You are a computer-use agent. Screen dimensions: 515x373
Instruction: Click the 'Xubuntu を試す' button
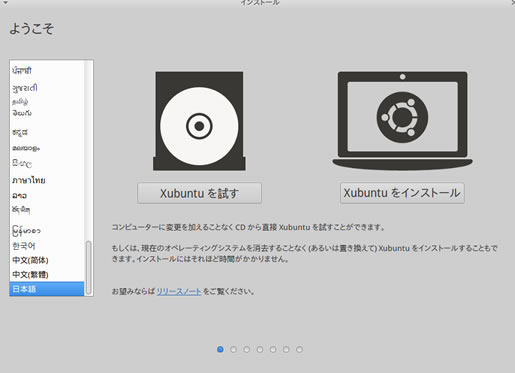[x=199, y=193]
